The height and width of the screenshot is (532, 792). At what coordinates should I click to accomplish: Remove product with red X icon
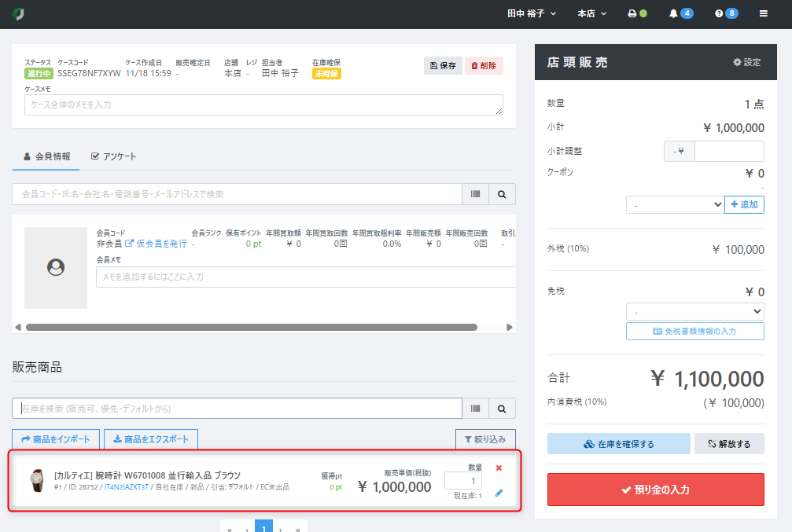(x=499, y=468)
